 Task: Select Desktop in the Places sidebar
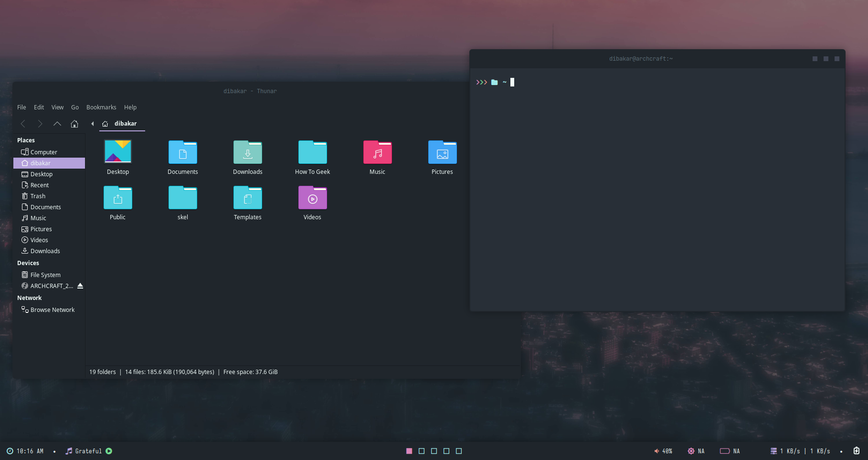coord(49,174)
